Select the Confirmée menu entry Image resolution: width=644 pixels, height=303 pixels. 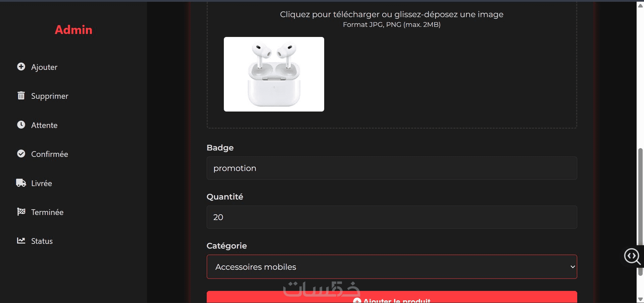click(x=50, y=154)
